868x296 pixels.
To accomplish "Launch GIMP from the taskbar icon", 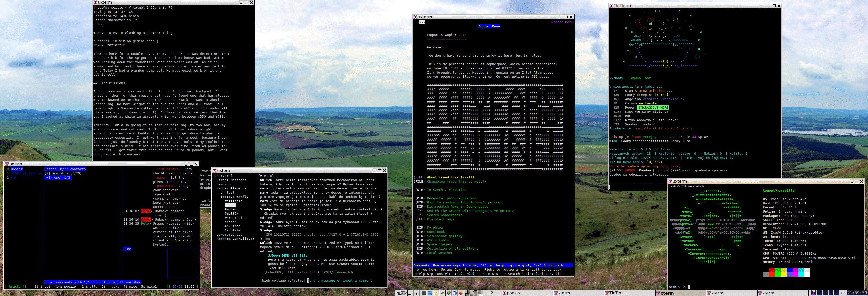I will tap(442, 293).
